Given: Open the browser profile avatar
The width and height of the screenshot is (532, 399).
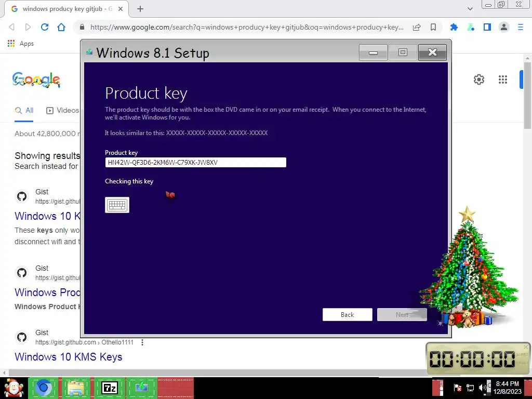Looking at the screenshot, I should click(x=504, y=27).
